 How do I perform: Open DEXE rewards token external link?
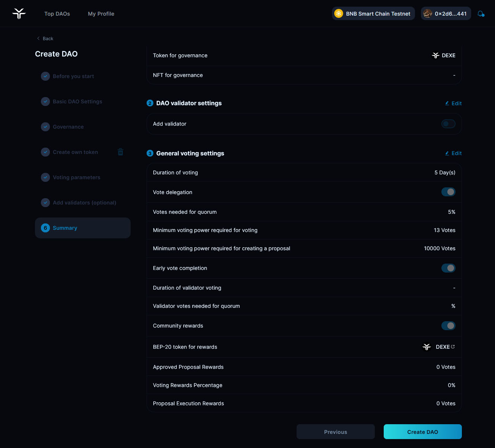click(453, 347)
